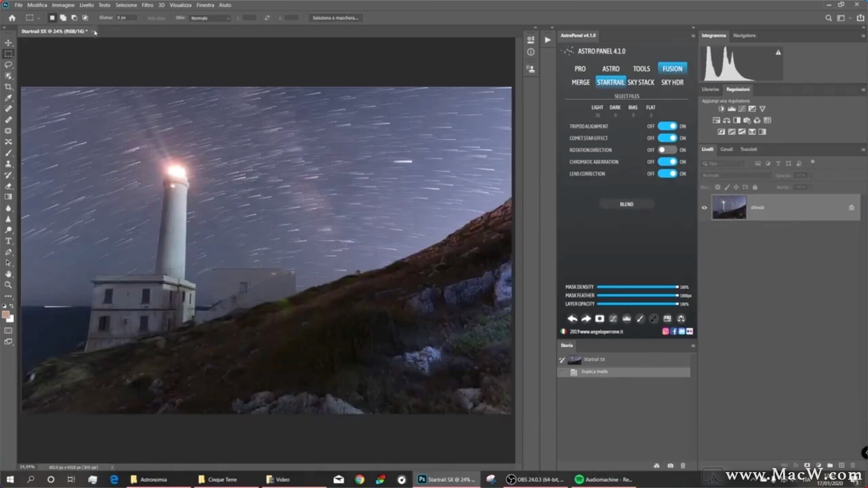Toggle TRIPOD ALIGNMENT switch OFF
This screenshot has width=868, height=488.
tap(666, 126)
